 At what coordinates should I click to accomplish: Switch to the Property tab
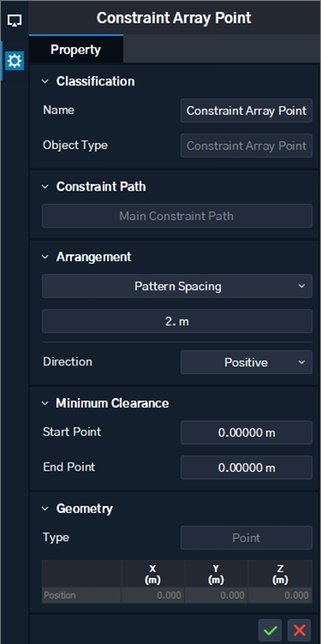tap(76, 50)
